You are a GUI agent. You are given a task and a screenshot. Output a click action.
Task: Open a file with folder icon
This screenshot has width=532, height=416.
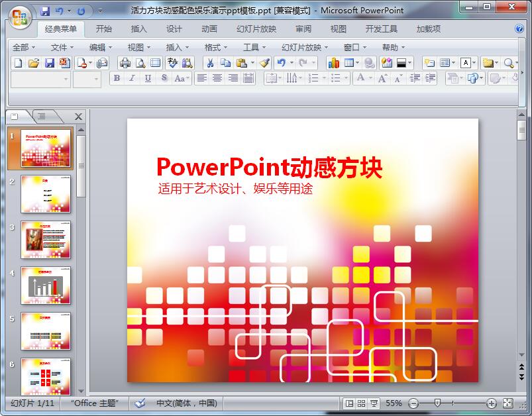pyautogui.click(x=34, y=63)
